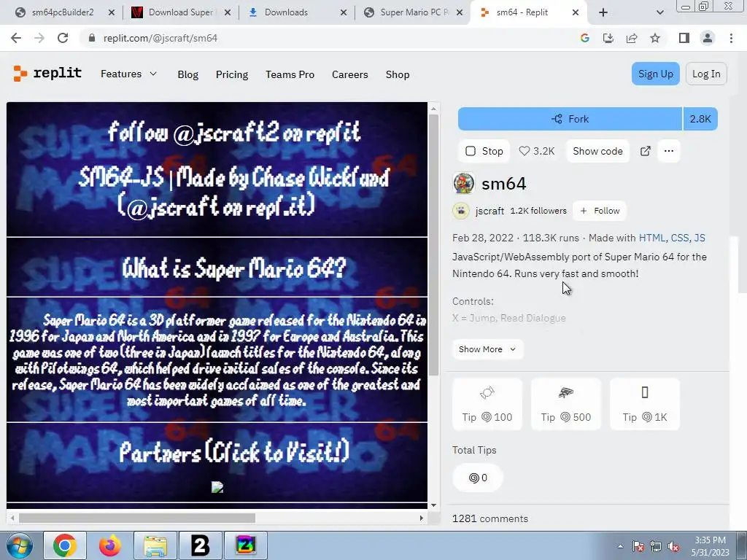Bookmark this page with the star
This screenshot has width=747, height=560.
tap(655, 38)
